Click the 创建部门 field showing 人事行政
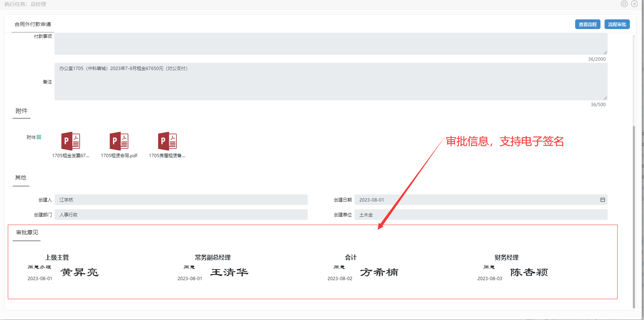Screen dimensions: 644x320 pyautogui.click(x=181, y=215)
